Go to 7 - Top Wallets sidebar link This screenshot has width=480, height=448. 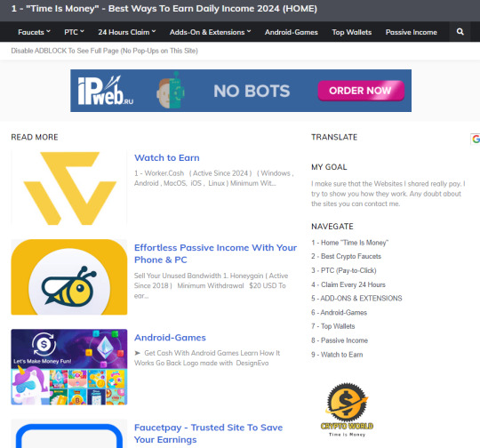pyautogui.click(x=333, y=326)
